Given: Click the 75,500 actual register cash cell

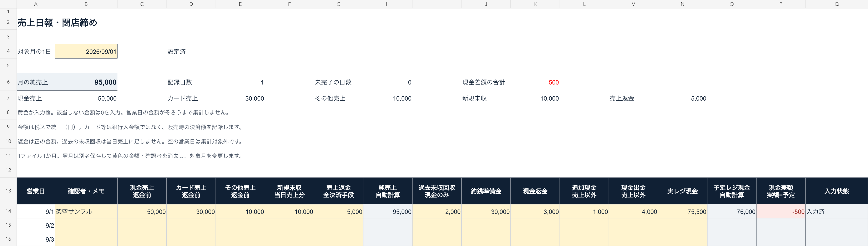Looking at the screenshot, I should coord(683,212).
